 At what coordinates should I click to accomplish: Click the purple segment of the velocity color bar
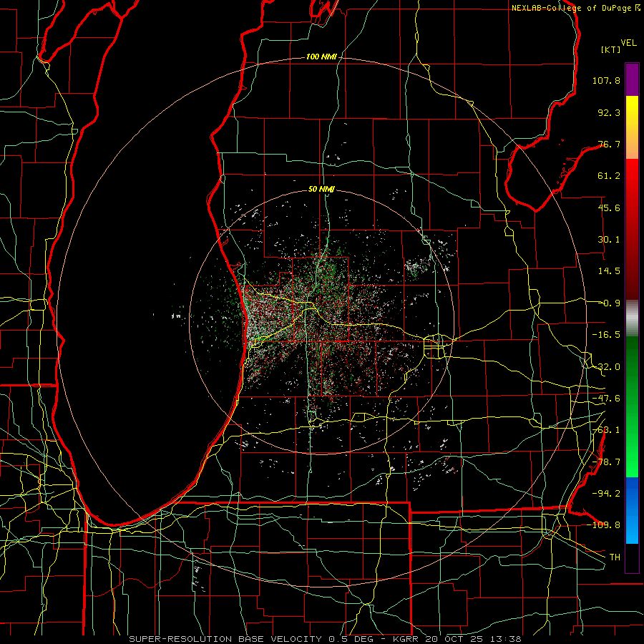pos(632,79)
